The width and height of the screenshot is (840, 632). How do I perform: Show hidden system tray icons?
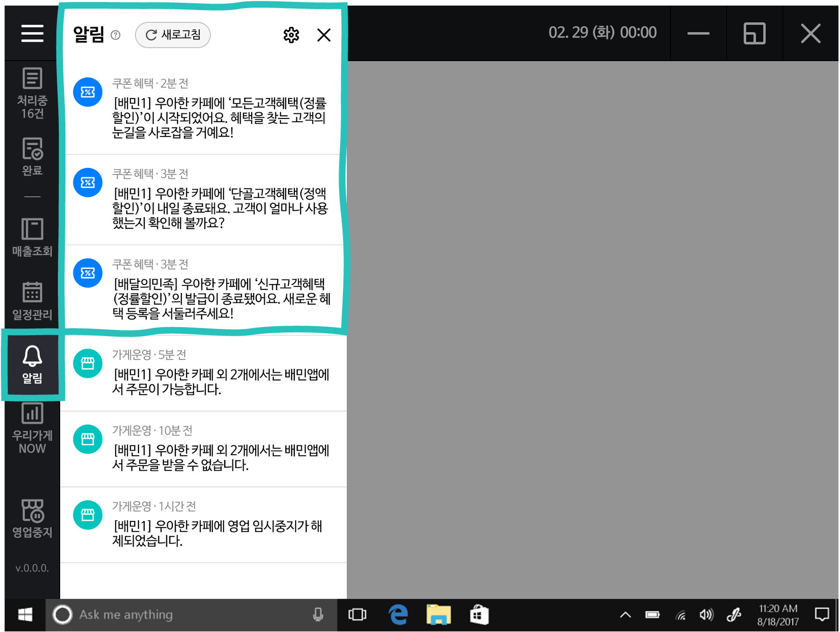[625, 615]
